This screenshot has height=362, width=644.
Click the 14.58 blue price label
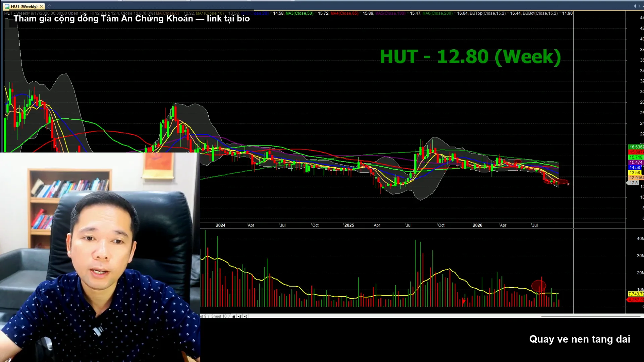[x=635, y=167]
